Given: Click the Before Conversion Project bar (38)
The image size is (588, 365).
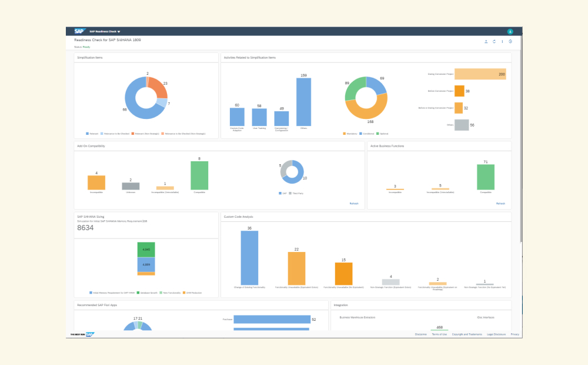Looking at the screenshot, I should point(459,91).
